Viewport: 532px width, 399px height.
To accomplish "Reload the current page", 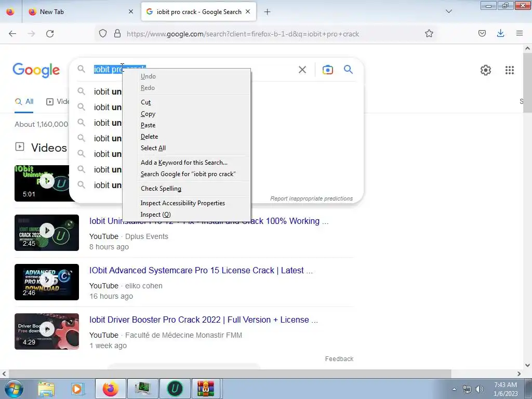I will click(50, 34).
